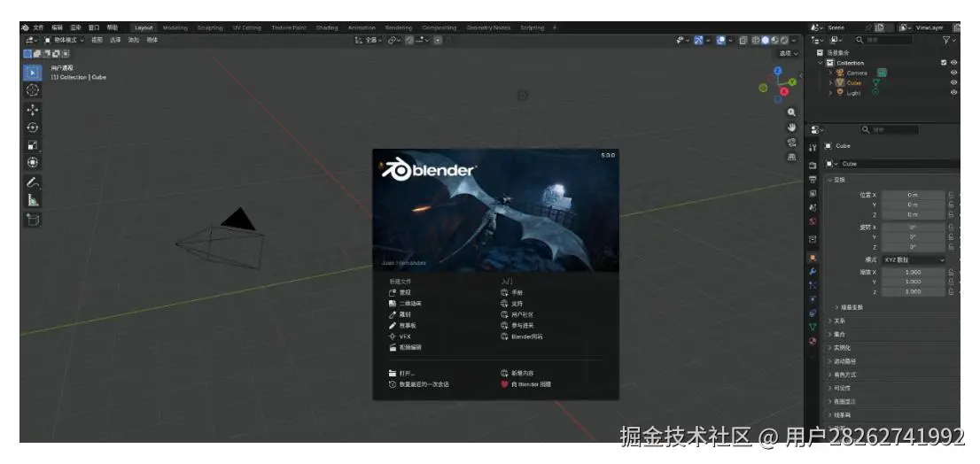This screenshot has height=464, width=980.
Task: Click the red X axis gizmo
Action: point(784,92)
